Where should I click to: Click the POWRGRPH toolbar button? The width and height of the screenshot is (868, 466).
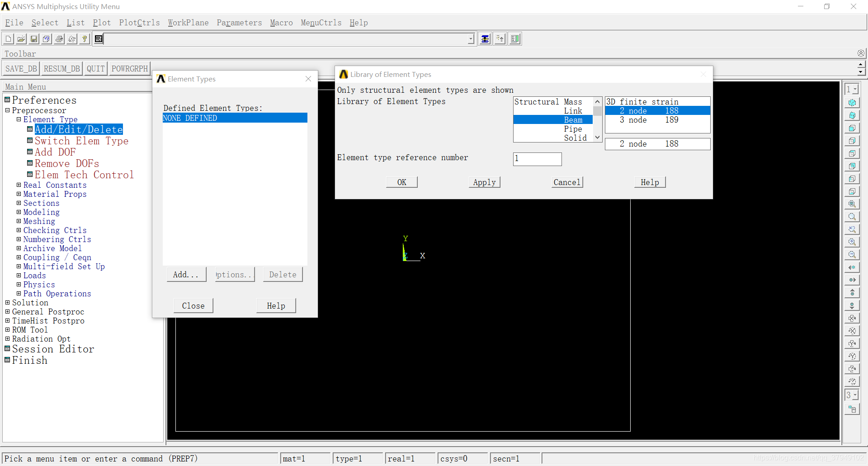(130, 69)
